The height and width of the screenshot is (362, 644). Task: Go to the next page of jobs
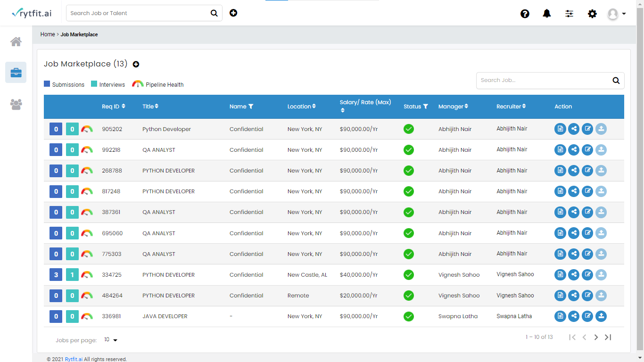tap(596, 337)
